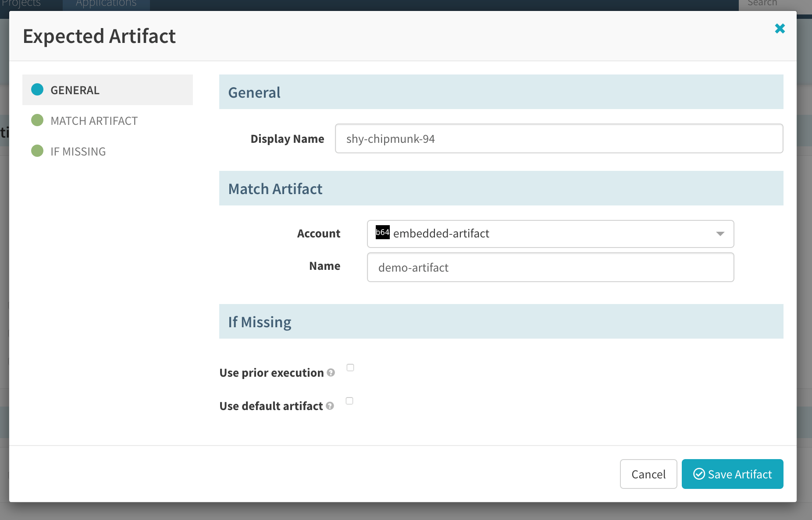Focus the Name field containing demo-artifact
Viewport: 812px width, 520px height.
click(x=550, y=267)
